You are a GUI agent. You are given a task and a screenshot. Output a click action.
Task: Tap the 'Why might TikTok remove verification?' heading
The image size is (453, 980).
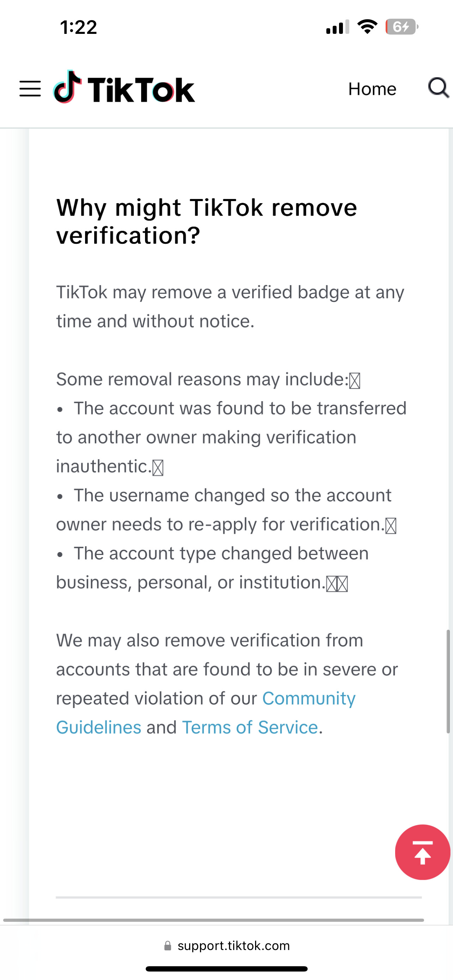pos(206,222)
